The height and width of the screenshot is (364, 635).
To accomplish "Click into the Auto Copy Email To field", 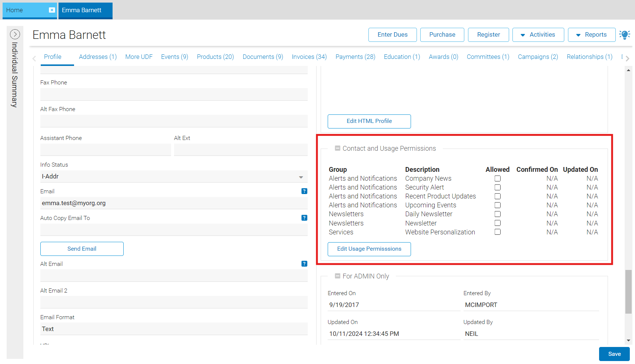I will tap(174, 230).
